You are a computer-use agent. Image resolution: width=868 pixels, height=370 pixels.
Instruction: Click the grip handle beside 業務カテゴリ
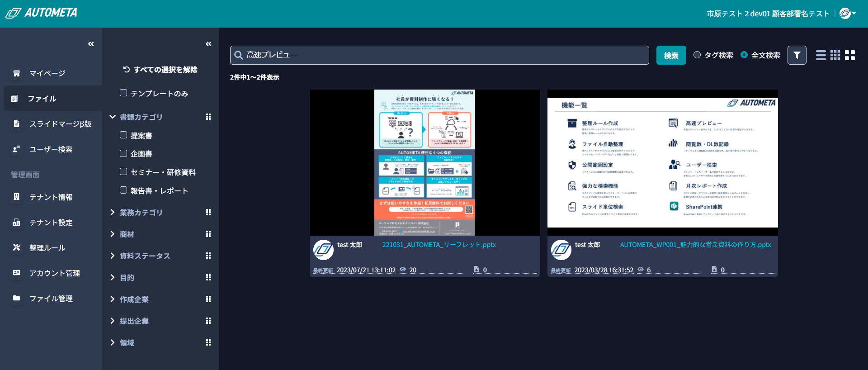208,212
